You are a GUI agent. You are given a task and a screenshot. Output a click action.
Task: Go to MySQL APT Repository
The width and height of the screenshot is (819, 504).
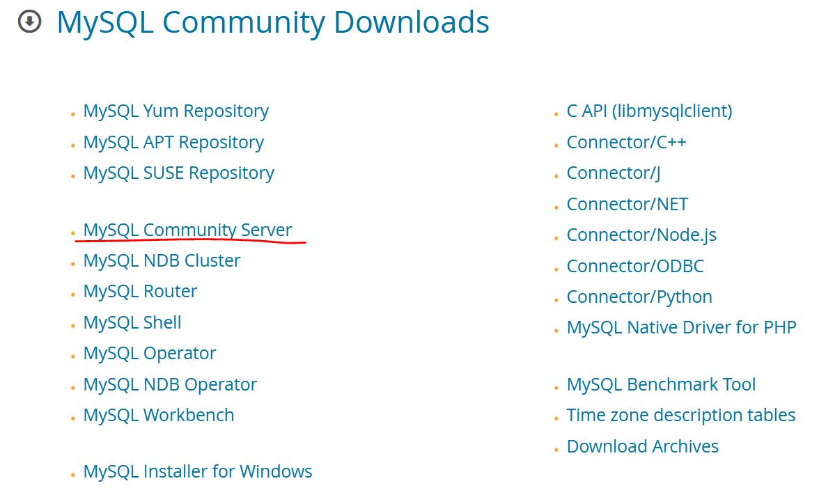tap(173, 143)
